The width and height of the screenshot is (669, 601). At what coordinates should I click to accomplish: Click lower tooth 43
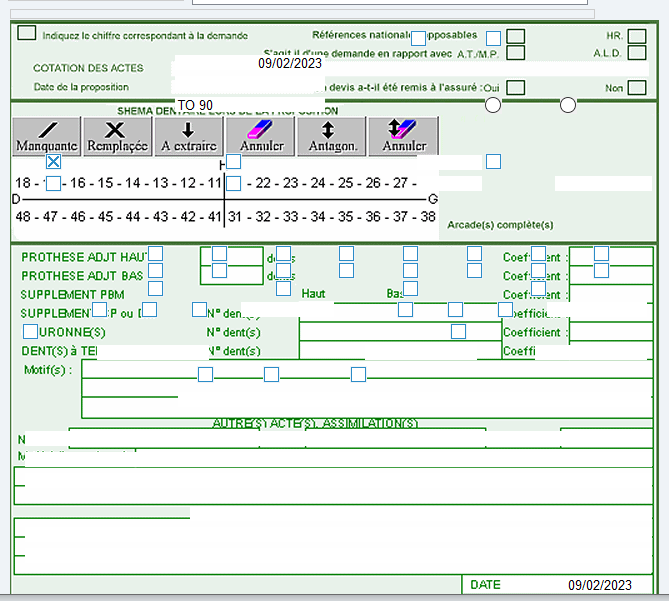pos(160,217)
